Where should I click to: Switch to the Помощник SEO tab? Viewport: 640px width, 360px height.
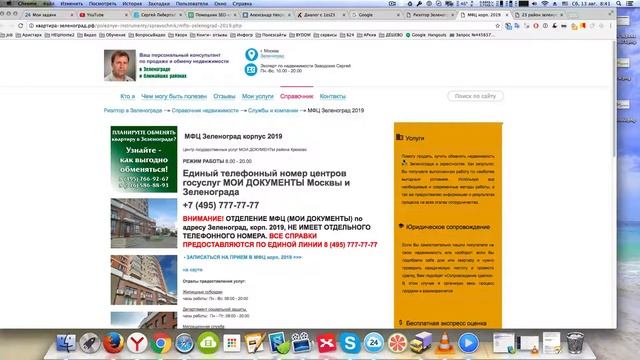pyautogui.click(x=212, y=15)
